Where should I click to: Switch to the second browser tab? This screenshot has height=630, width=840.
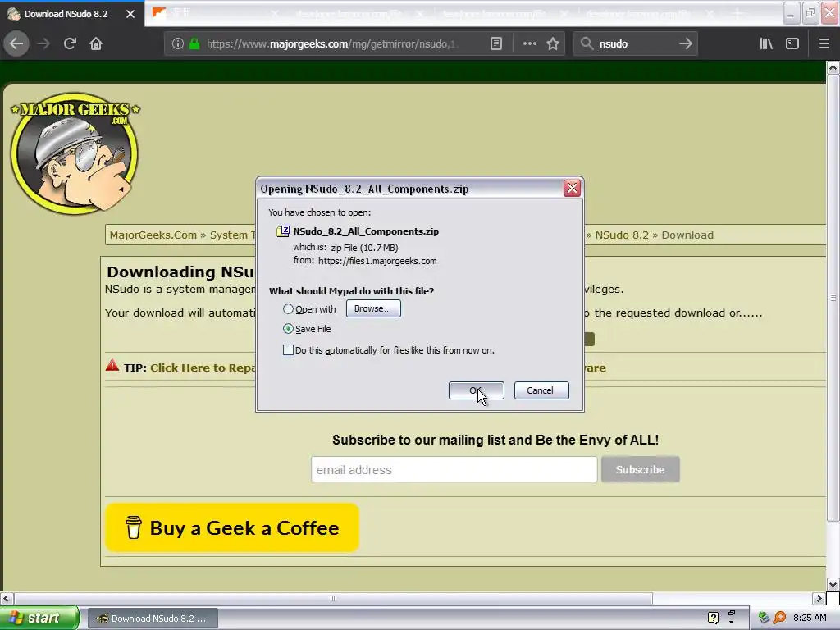pos(214,14)
